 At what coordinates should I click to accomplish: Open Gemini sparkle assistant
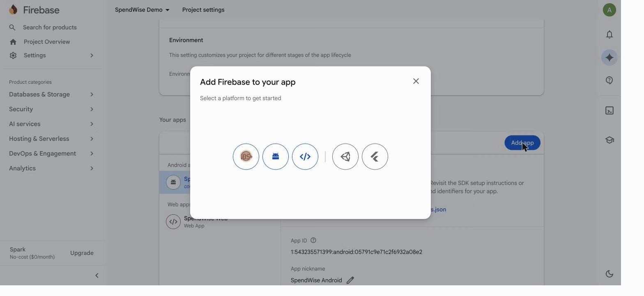click(609, 57)
